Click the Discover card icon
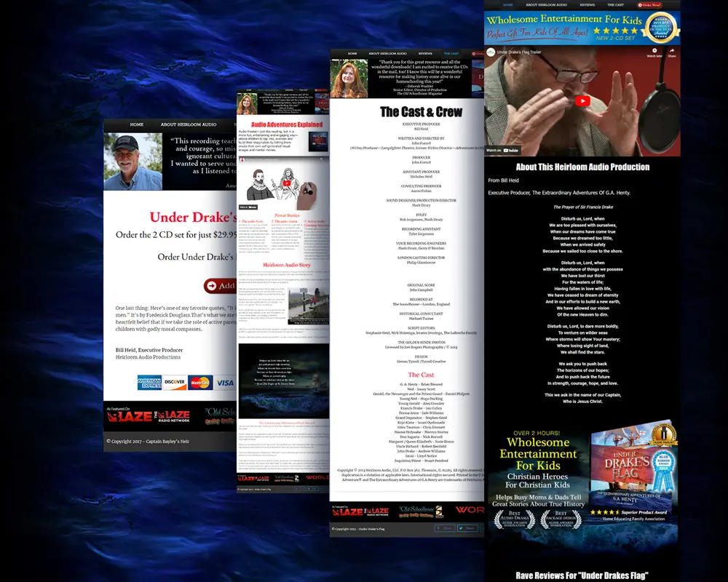Viewport: 728px width, 582px height. [175, 383]
